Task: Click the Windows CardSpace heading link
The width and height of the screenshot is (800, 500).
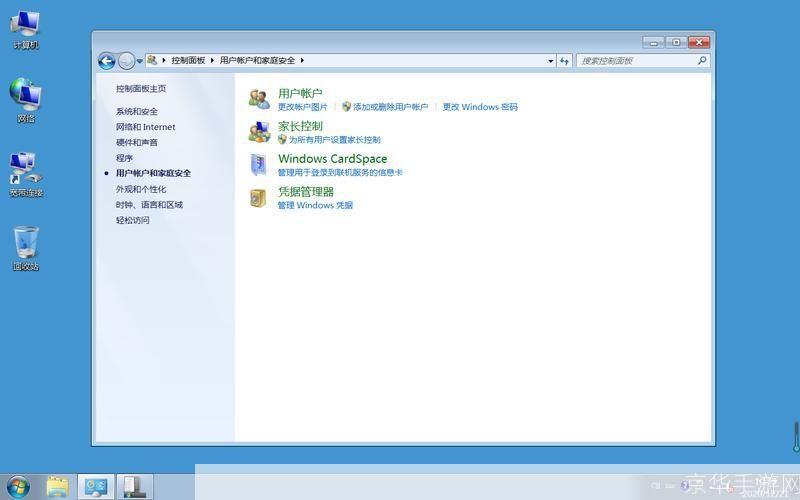Action: pyautogui.click(x=333, y=159)
